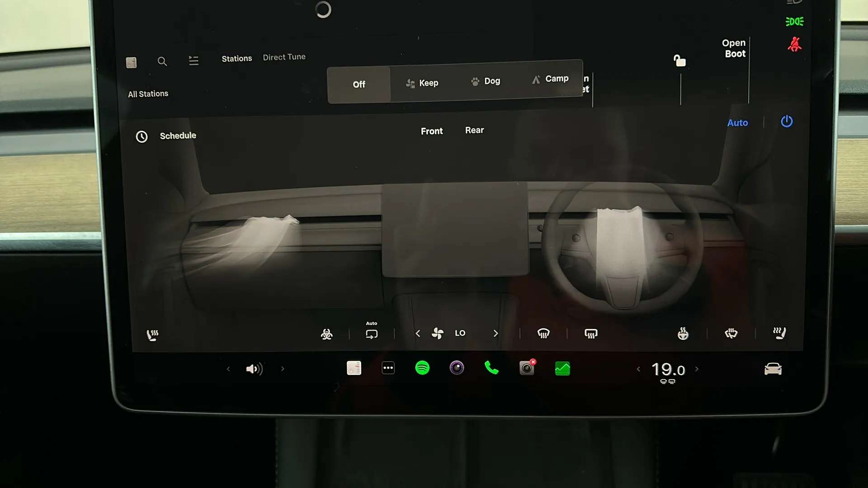Open the air recirculation control
Screen dimensions: 868x488
coord(371,333)
